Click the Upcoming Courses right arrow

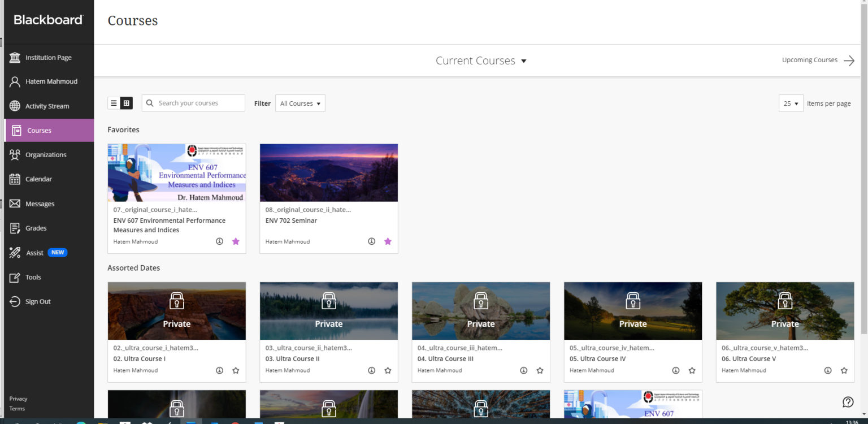(849, 60)
